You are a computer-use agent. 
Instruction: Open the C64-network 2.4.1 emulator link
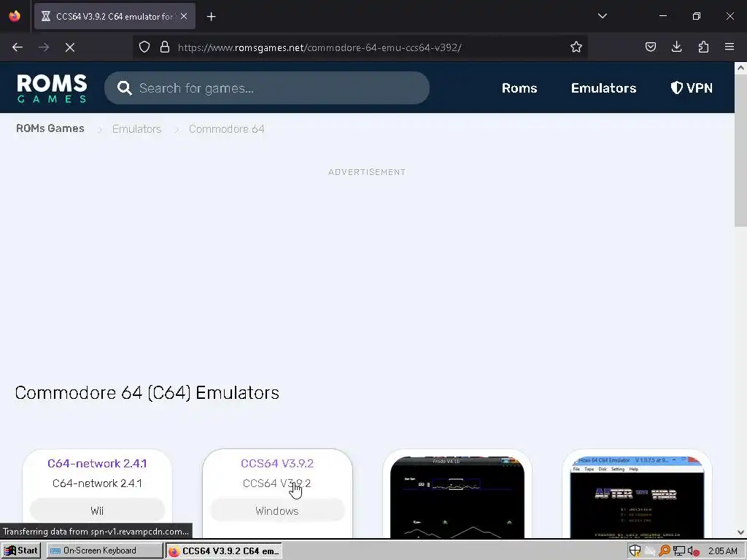(x=97, y=463)
